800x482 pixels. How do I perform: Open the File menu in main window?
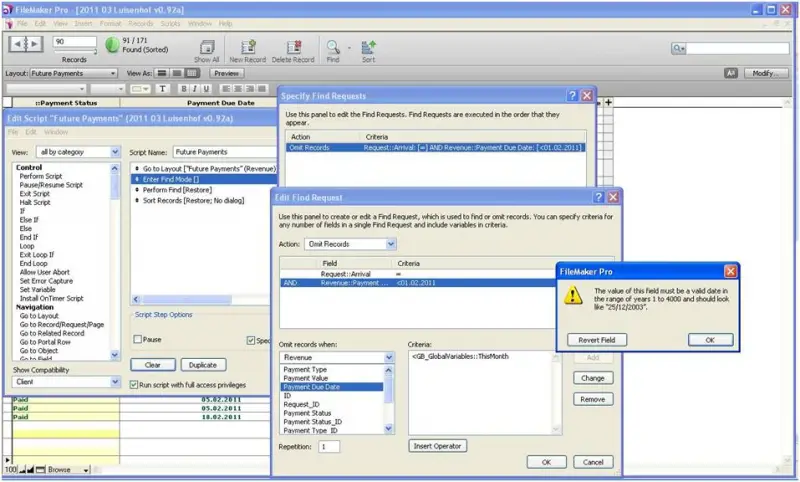click(x=22, y=23)
